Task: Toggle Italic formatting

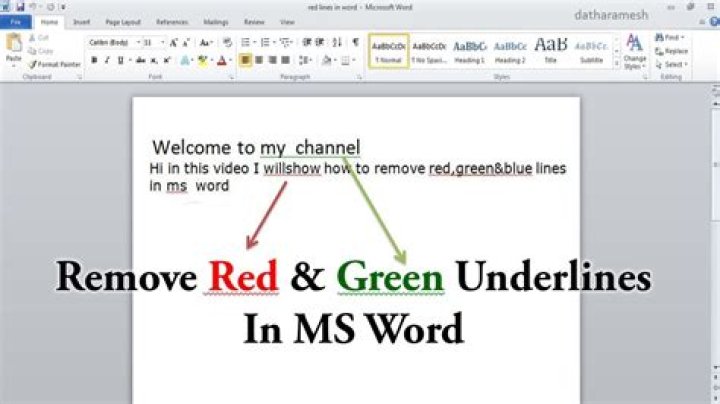Action: pos(107,60)
